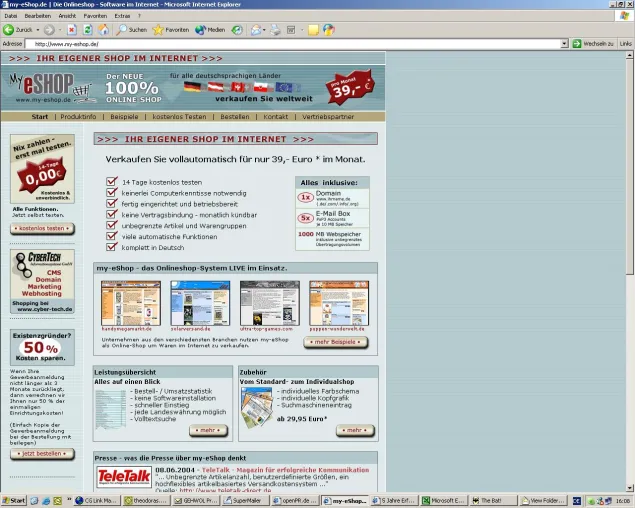The image size is (635, 508).
Task: Open the Datei menu
Action: 11,16
